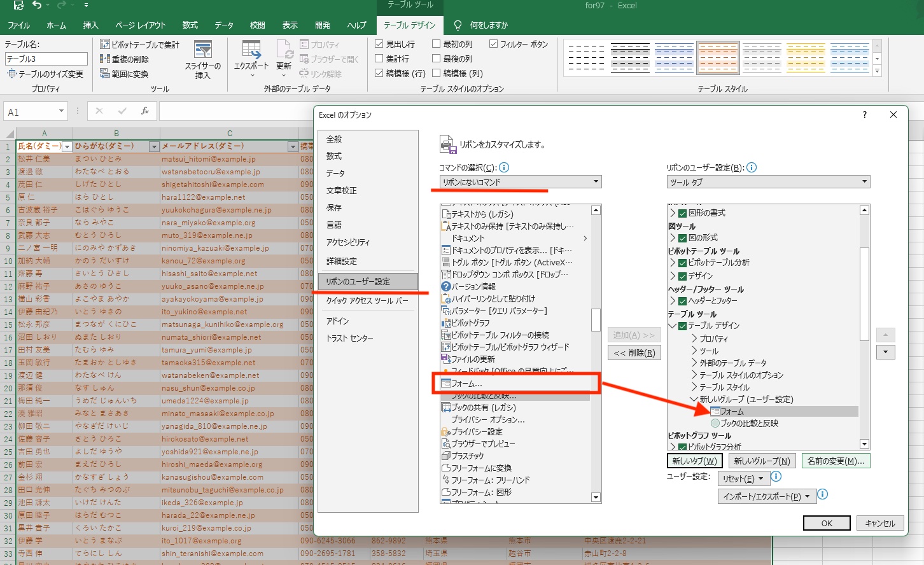Toggle 最後の列 last column checkbox
This screenshot has height=565, width=924.
point(437,59)
